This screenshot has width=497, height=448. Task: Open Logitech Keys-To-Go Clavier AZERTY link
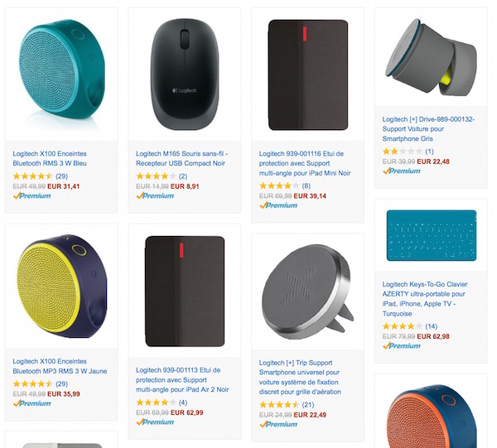click(x=425, y=299)
